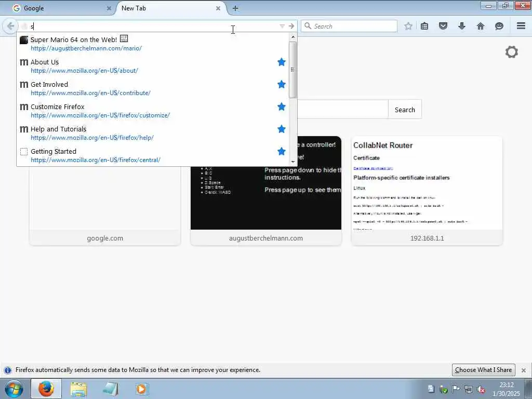Select the Help and Tutorials suggestion
This screenshot has height=399, width=532.
(153, 134)
